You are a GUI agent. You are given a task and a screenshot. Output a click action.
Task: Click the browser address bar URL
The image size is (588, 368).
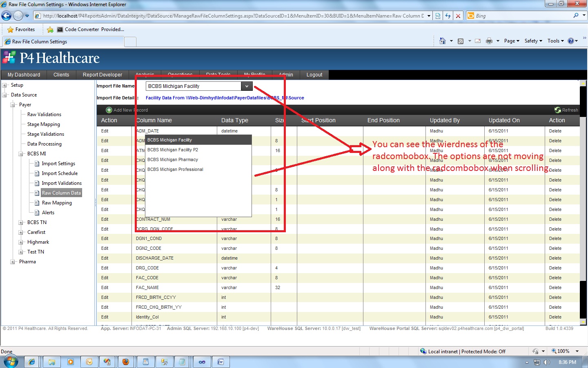[233, 16]
